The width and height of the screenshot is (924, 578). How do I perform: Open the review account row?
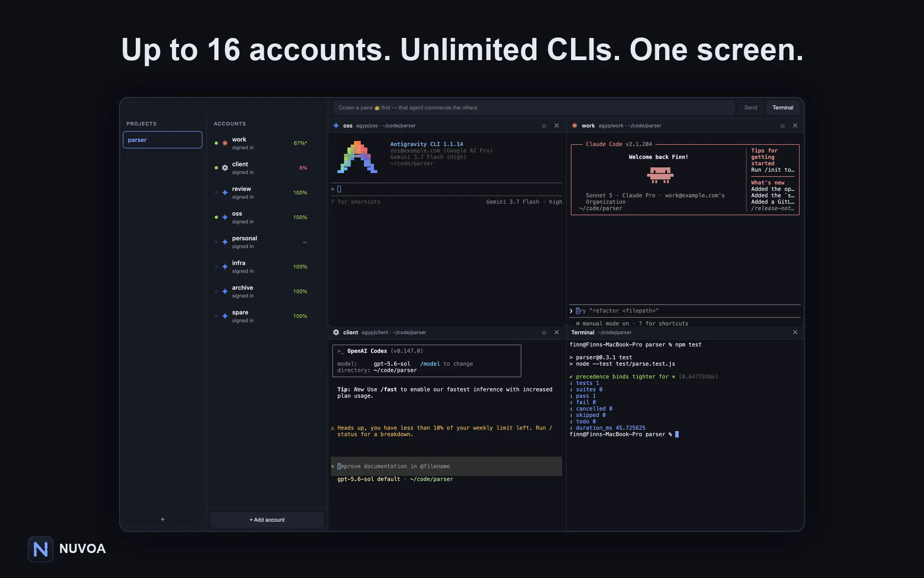267,193
